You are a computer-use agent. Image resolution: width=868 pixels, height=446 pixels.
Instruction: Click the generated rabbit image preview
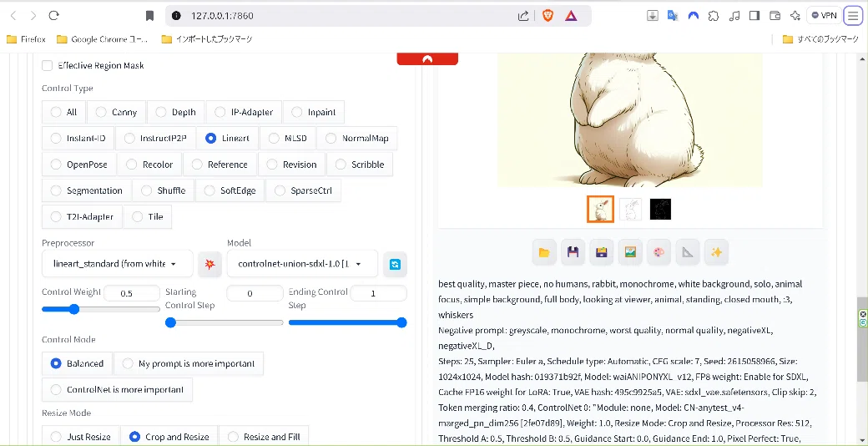pyautogui.click(x=630, y=119)
